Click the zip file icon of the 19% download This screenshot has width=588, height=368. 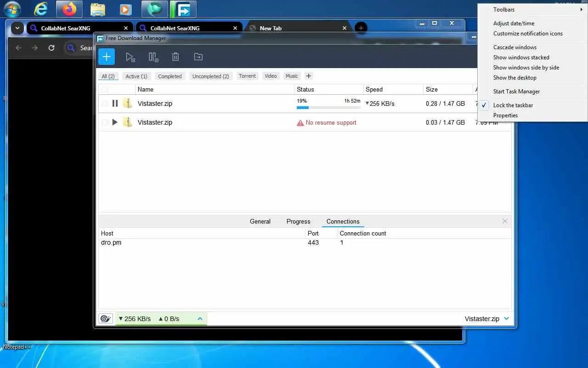click(x=128, y=103)
